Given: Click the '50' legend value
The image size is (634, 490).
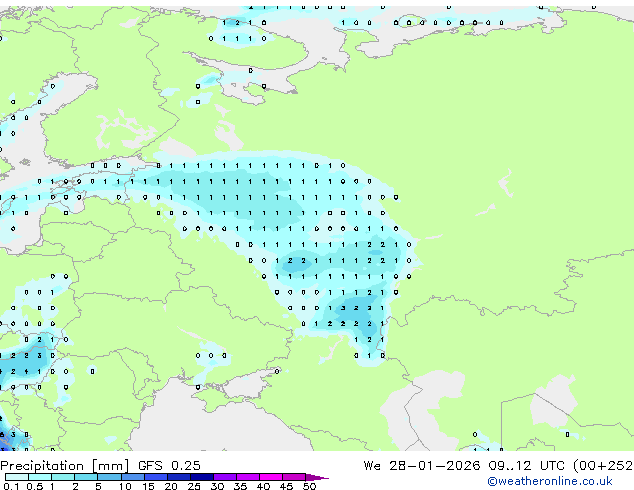Looking at the screenshot, I should [x=309, y=486].
